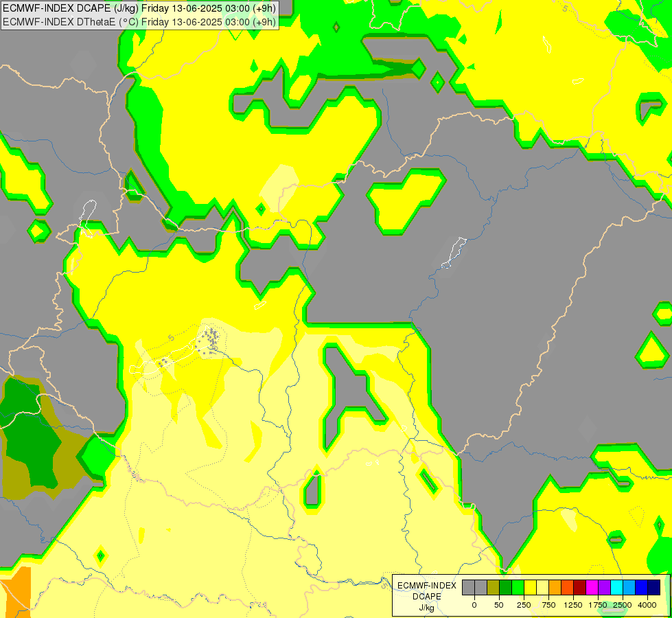The height and width of the screenshot is (618, 672).
Task: Click the legend value 750
Action: coord(548,605)
